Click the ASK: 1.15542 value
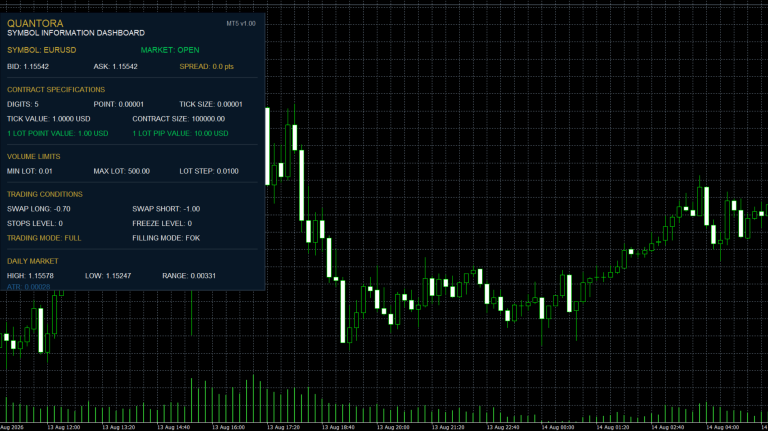768x431 pixels. (x=116, y=67)
